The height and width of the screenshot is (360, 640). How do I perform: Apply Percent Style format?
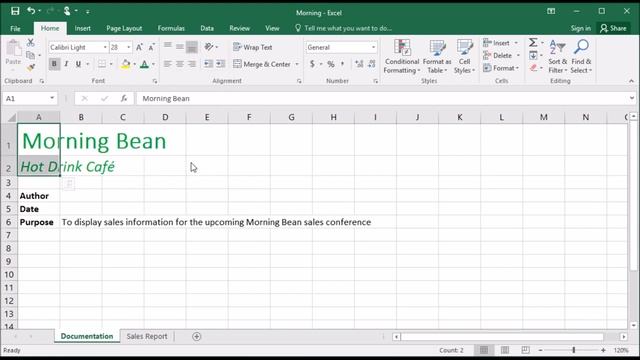tap(331, 64)
